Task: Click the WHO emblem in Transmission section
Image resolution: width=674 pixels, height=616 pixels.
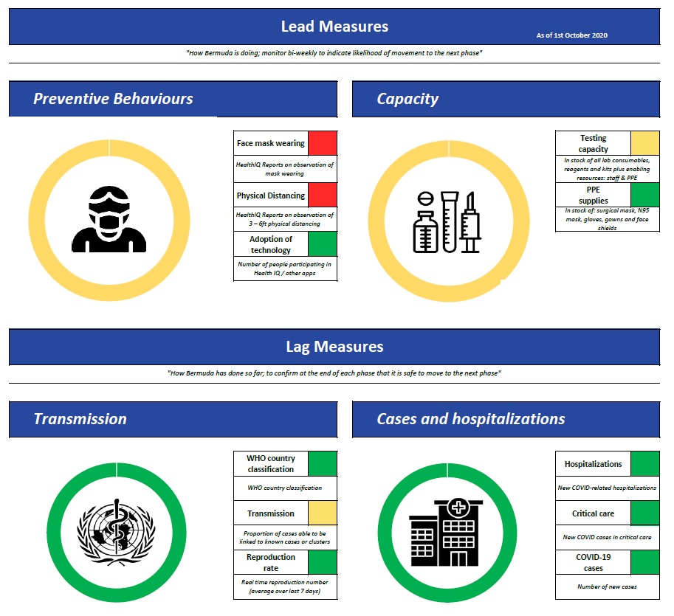Action: tap(116, 532)
